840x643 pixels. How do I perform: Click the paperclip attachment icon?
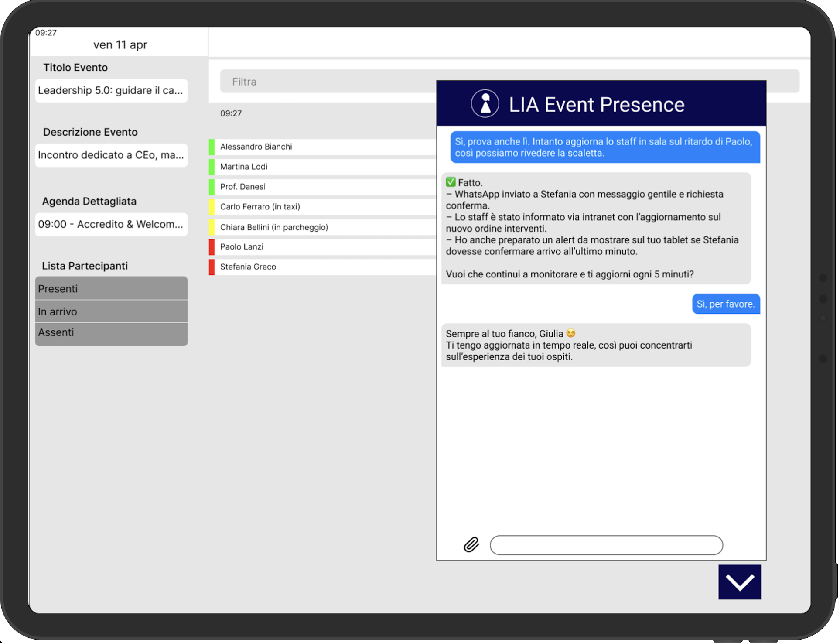[x=471, y=544]
